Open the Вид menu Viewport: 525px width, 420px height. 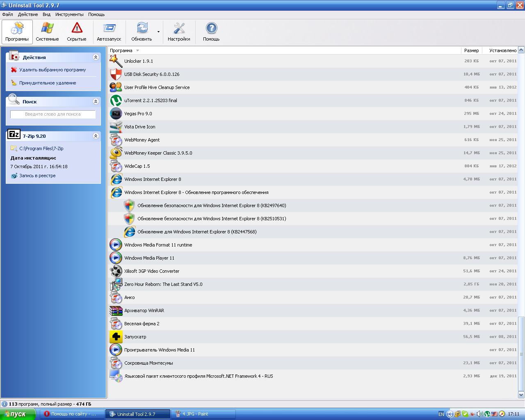[x=47, y=14]
